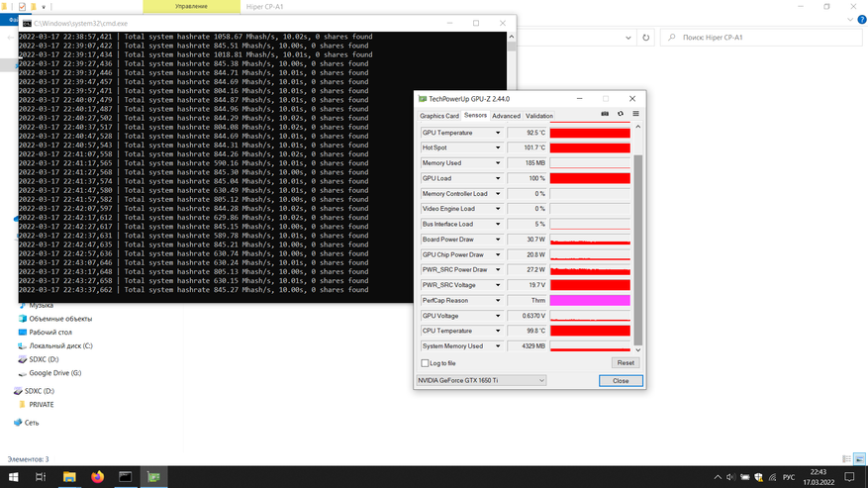Screen dimensions: 868x488
Task: Open the Validation tab
Action: [x=539, y=116]
